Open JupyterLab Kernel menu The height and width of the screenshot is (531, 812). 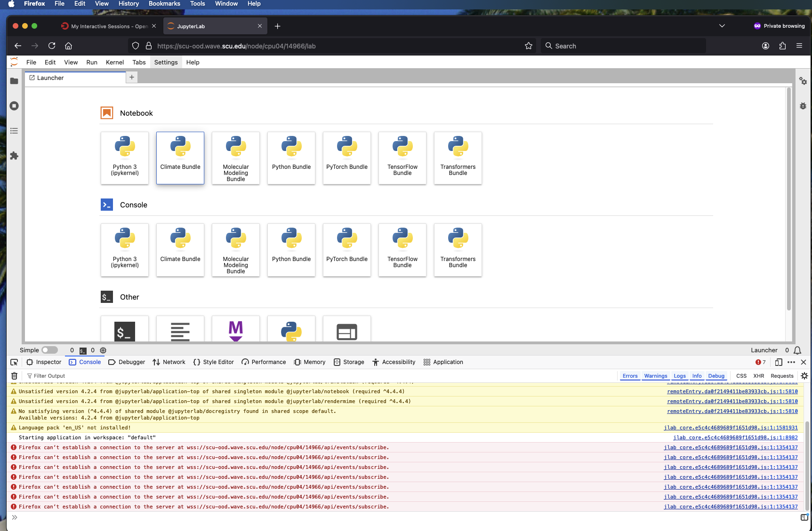115,62
